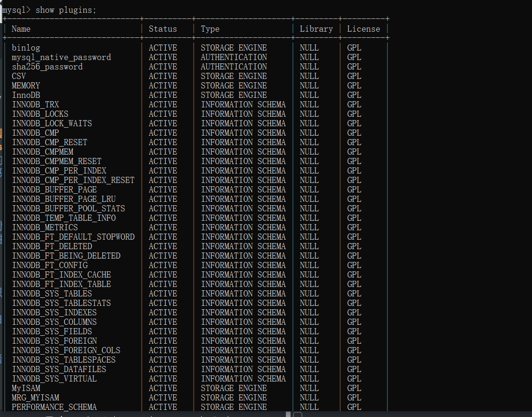532x417 pixels.
Task: Select the INNODB_SYS_INDEXES row name
Action: (54, 313)
